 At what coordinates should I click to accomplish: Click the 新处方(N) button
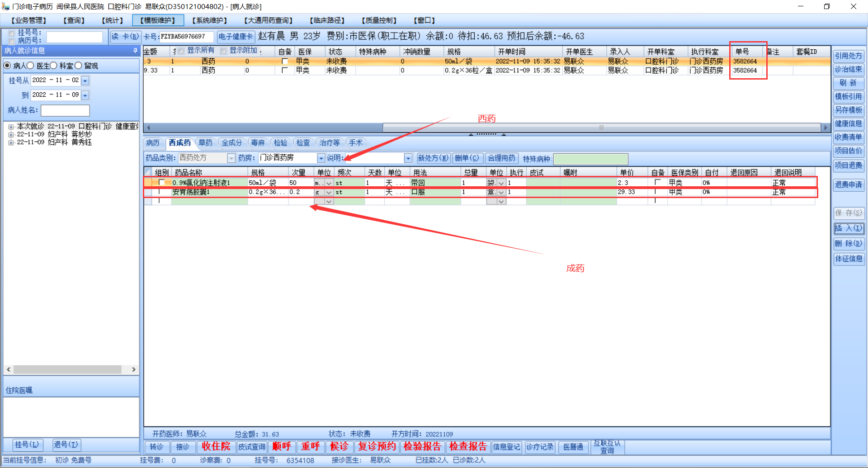pyautogui.click(x=433, y=158)
